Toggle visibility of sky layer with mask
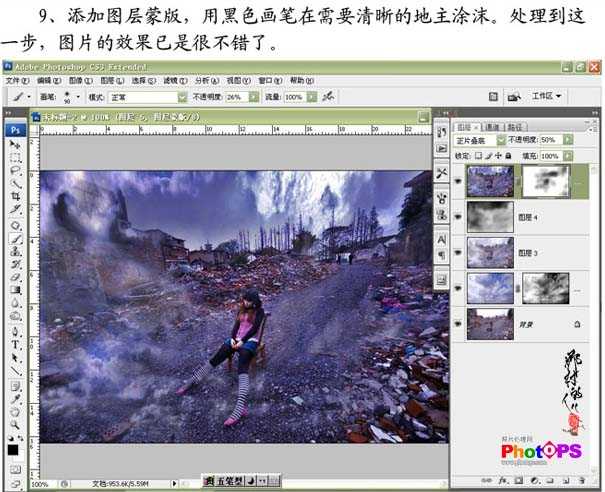 point(458,288)
